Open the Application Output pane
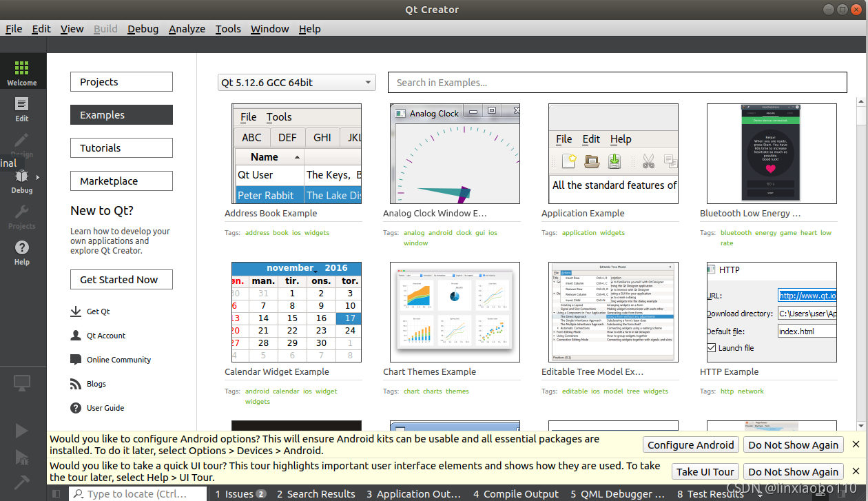Image resolution: width=868 pixels, height=501 pixels. [x=413, y=493]
